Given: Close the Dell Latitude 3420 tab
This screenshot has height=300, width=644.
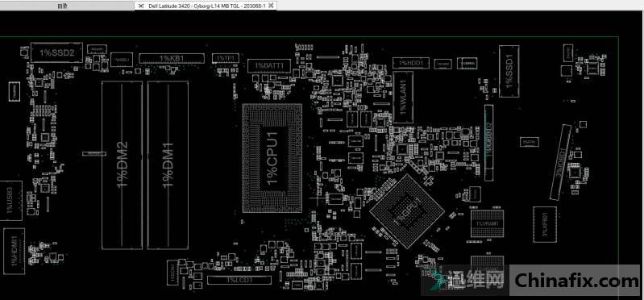Looking at the screenshot, I should 272,6.
